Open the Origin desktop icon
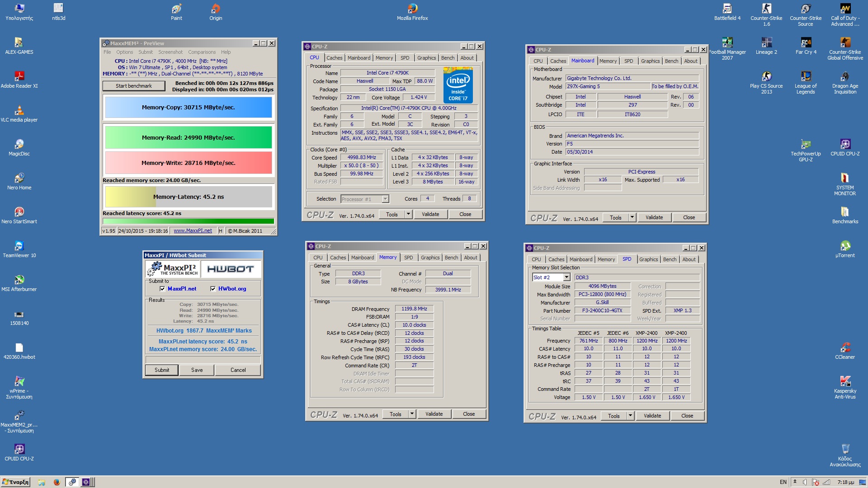The image size is (868, 488). click(216, 12)
